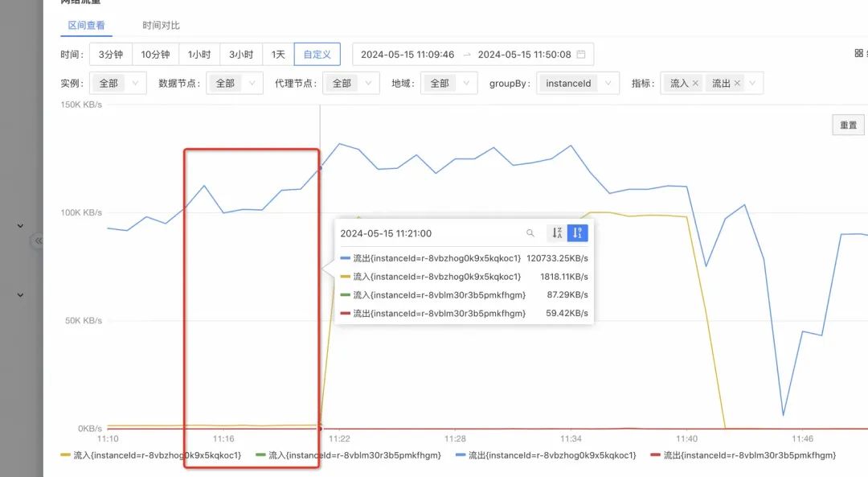Select the 自定义 custom range option
868x477 pixels.
click(x=317, y=54)
